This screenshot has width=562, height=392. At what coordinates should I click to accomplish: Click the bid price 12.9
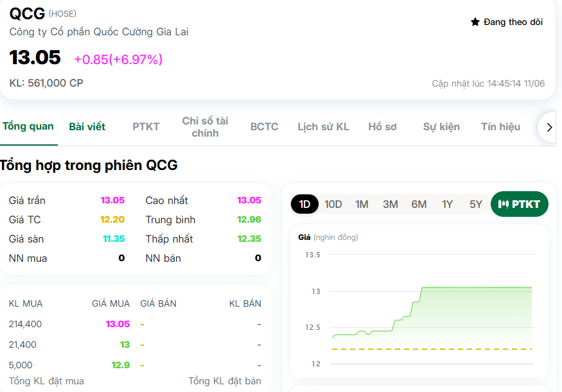coord(121,365)
